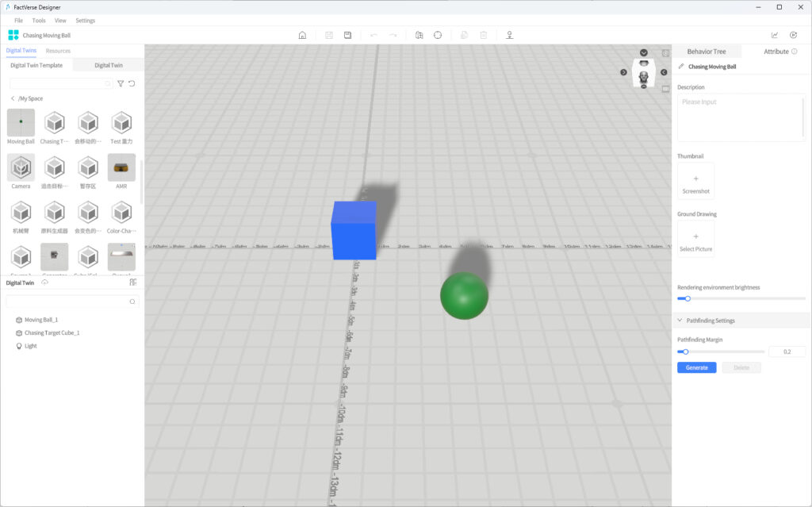Image resolution: width=812 pixels, height=507 pixels.
Task: Click the crosshair focus target icon
Action: [x=438, y=35]
